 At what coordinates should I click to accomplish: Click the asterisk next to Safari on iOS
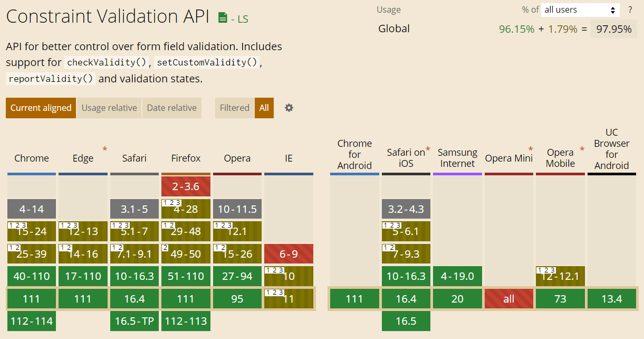pyautogui.click(x=428, y=149)
